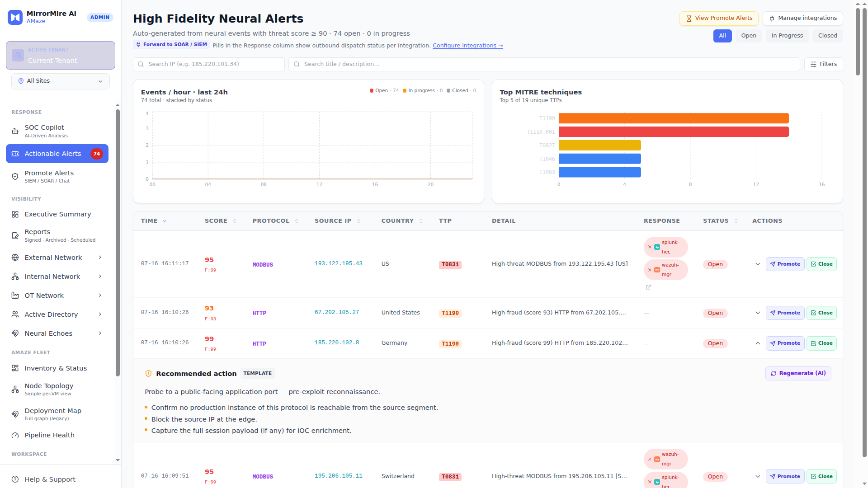
Task: Click the Inventory & Status icon
Action: (15, 368)
